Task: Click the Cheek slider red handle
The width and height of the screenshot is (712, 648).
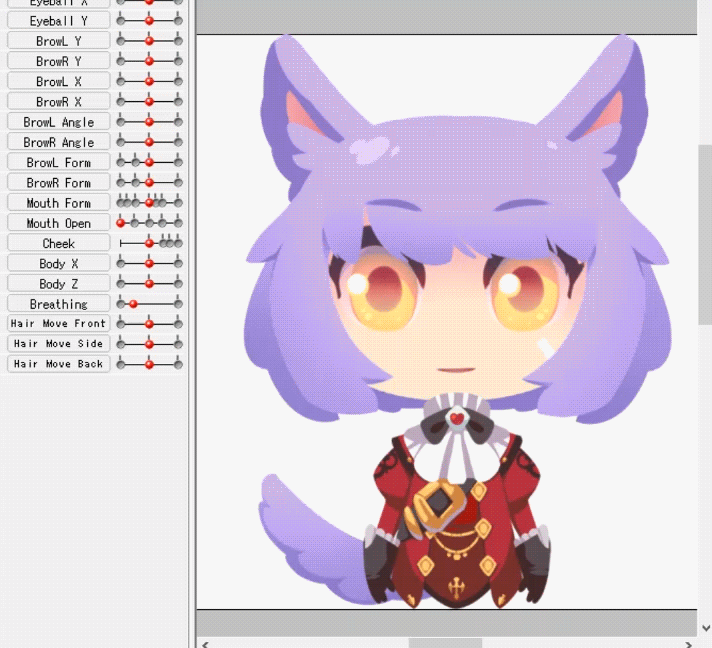Action: pos(149,243)
